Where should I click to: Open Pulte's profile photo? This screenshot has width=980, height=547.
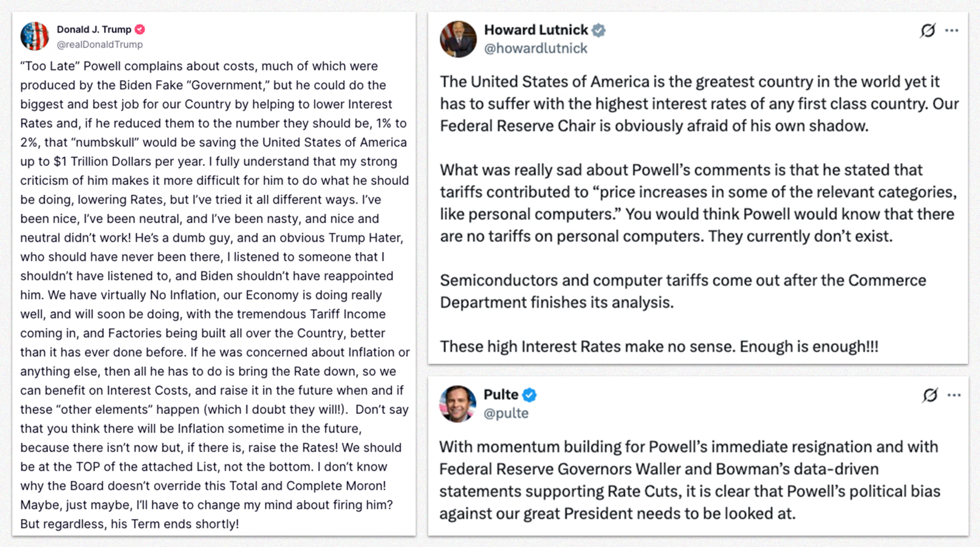(x=457, y=404)
